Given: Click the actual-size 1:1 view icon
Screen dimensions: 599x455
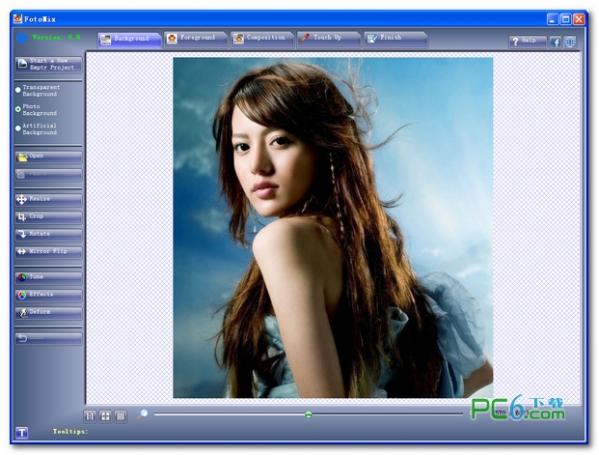Looking at the screenshot, I should 90,416.
